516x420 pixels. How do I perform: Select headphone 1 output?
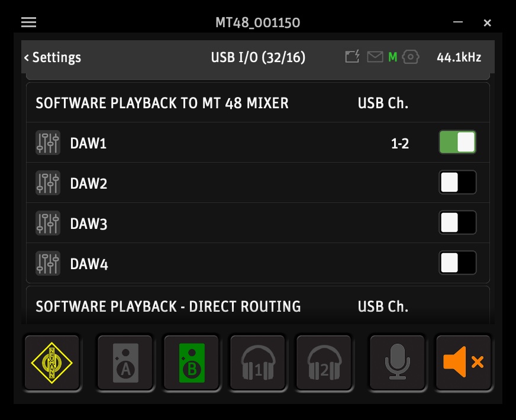257,362
